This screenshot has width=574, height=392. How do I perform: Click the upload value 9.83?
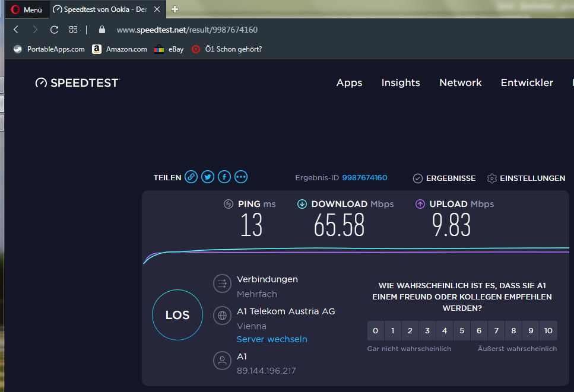point(451,225)
